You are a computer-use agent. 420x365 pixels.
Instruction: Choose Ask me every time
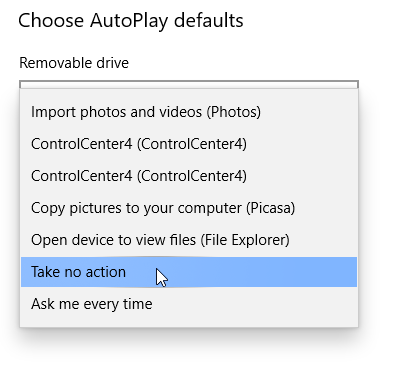click(x=189, y=304)
